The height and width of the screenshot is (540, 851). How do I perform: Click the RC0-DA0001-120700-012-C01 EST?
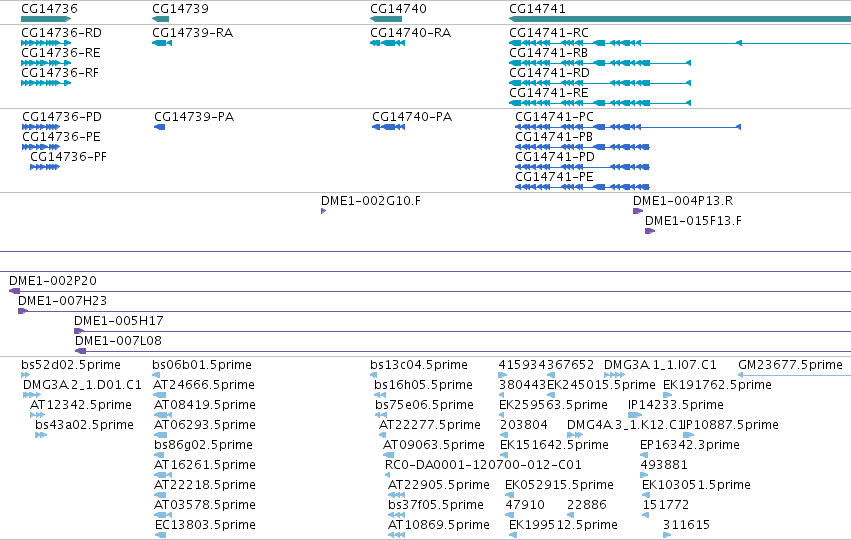(x=483, y=465)
